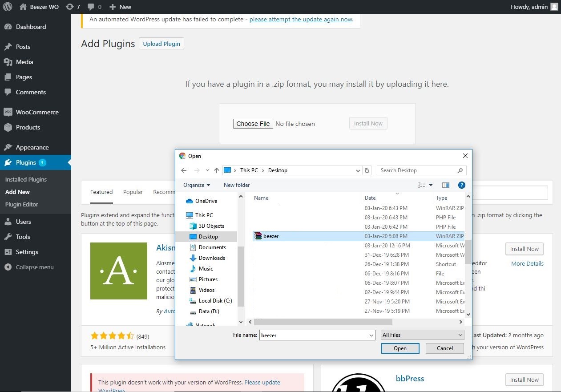Expand the All Files type dropdown
Viewport: 561px width, 392px height.
[x=460, y=335]
